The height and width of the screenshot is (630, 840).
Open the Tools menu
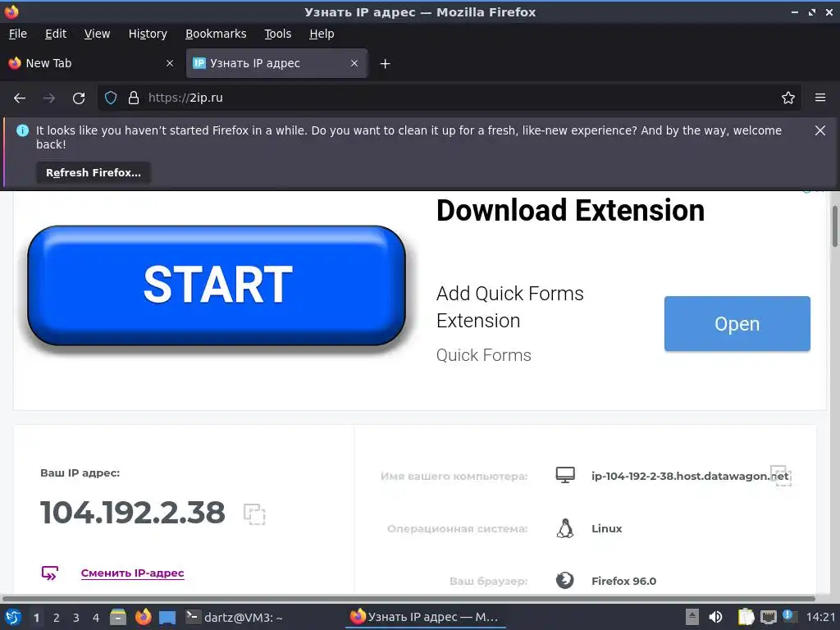pyautogui.click(x=277, y=34)
